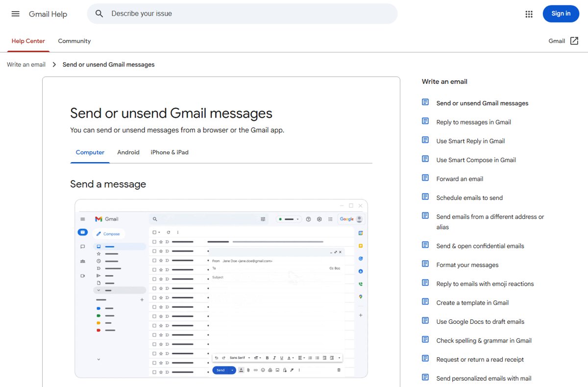The image size is (588, 387).
Task: Click the article icon beside Use Smart Reply in Gmail
Action: point(425,140)
